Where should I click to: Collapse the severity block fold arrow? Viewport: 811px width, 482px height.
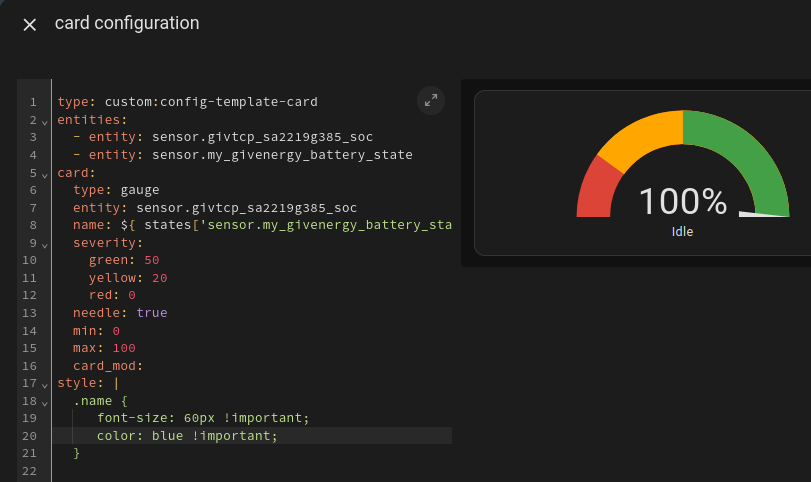(x=44, y=245)
